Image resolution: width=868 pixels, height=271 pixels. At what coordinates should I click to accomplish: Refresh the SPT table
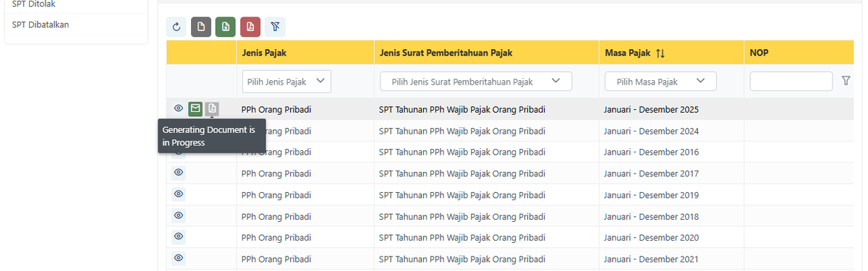176,27
